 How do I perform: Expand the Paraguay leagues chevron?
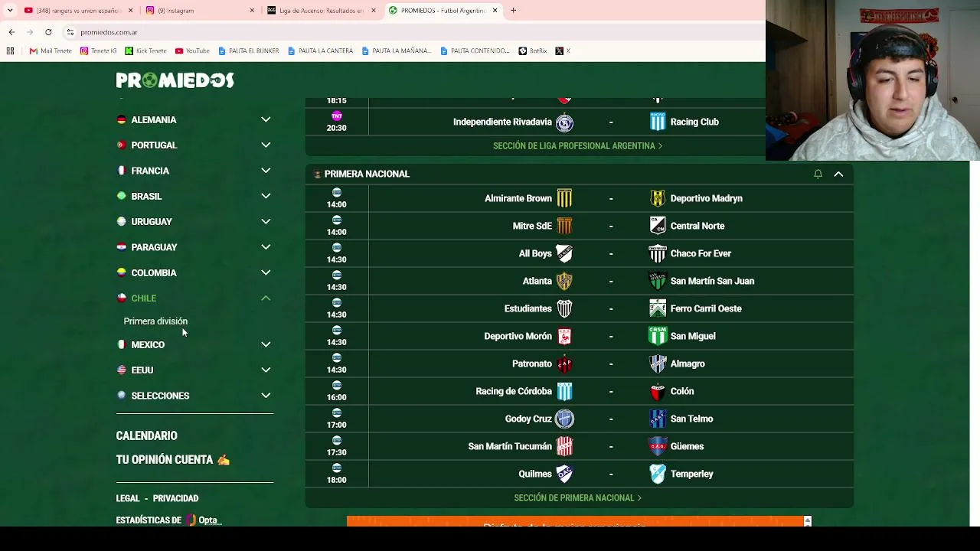click(x=266, y=247)
